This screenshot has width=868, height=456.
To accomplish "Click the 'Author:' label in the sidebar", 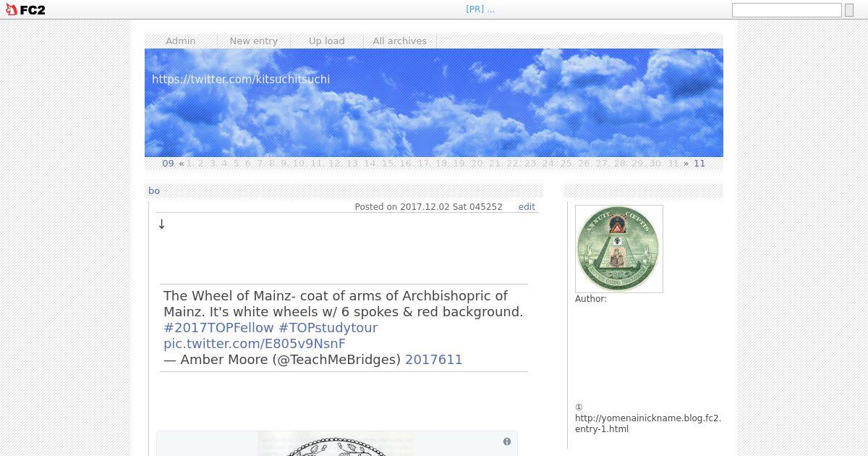I will [x=591, y=299].
